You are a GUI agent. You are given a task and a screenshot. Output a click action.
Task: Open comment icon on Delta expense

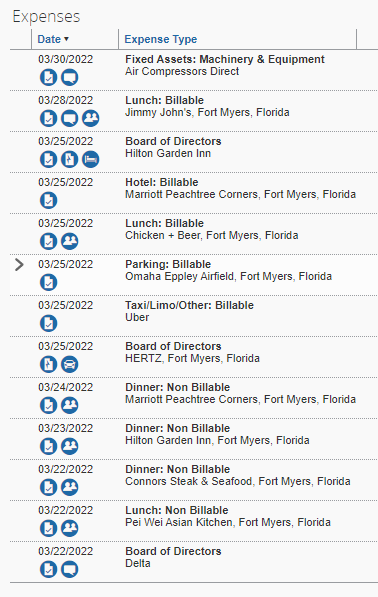point(70,570)
